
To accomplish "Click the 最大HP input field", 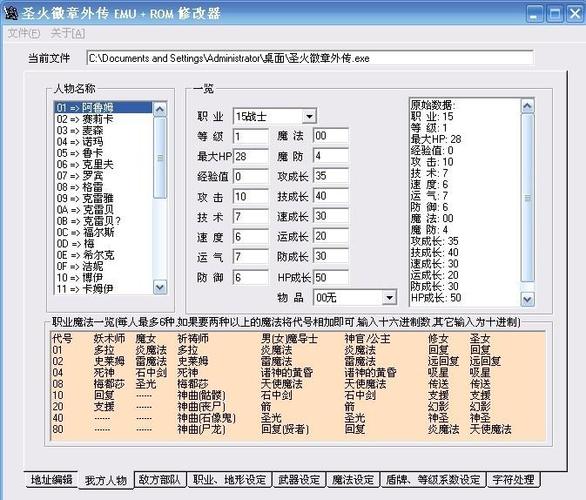I will point(250,157).
